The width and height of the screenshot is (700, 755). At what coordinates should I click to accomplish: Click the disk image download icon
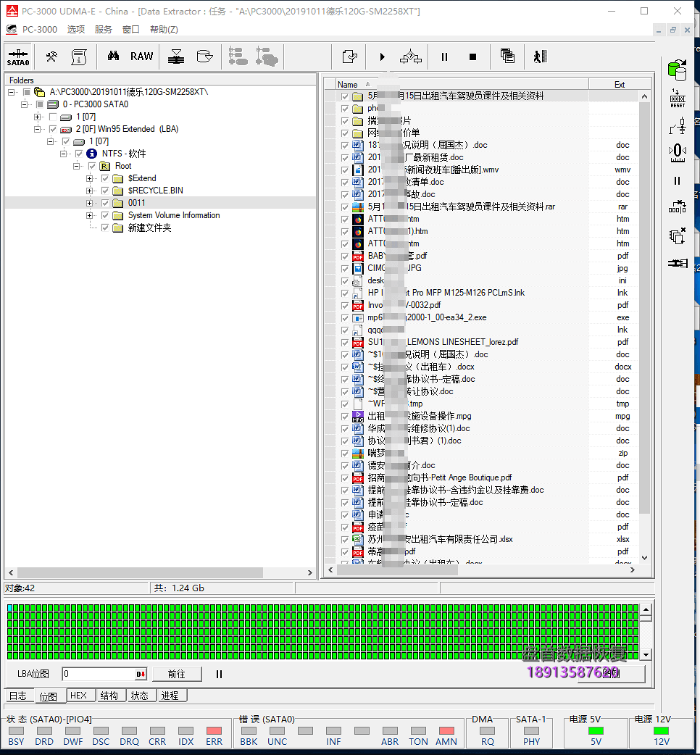tap(176, 57)
